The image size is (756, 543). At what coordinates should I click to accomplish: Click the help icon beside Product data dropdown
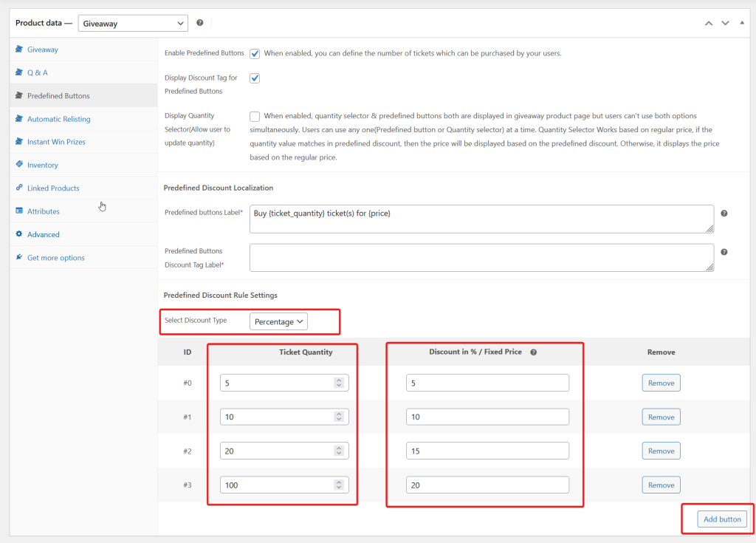200,24
